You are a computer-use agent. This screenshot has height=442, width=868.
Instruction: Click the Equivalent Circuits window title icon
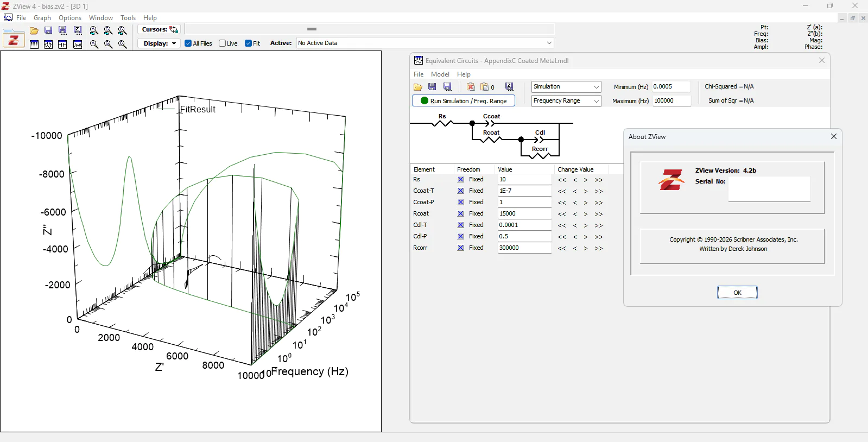click(x=419, y=60)
